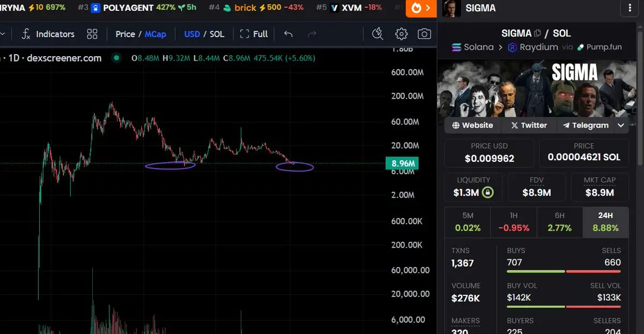Select the 5M stats tab
644x334 pixels.
pos(467,222)
